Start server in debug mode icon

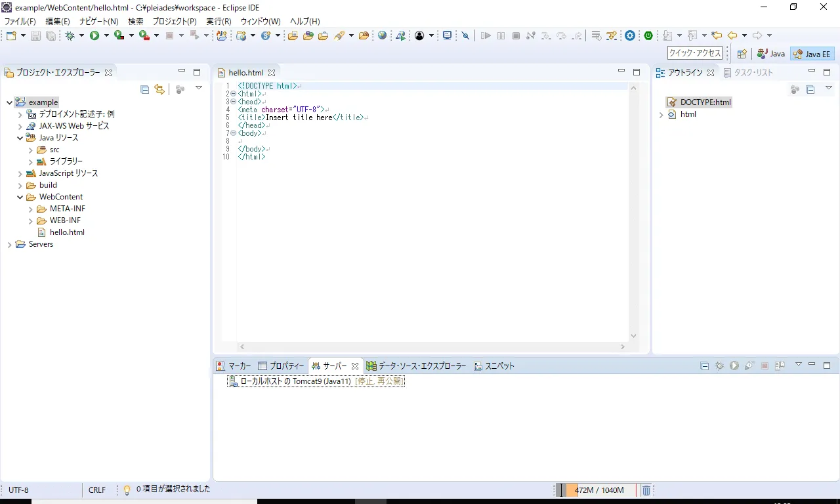click(x=719, y=366)
